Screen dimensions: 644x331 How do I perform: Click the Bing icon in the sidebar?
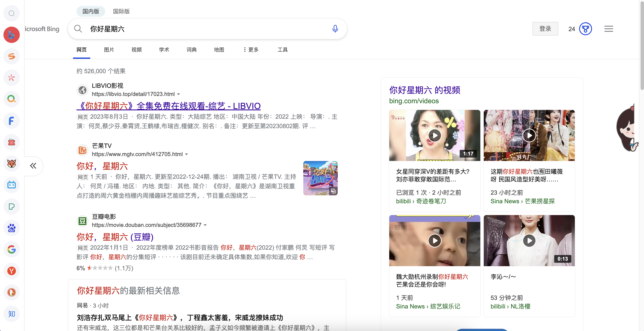pos(12,35)
